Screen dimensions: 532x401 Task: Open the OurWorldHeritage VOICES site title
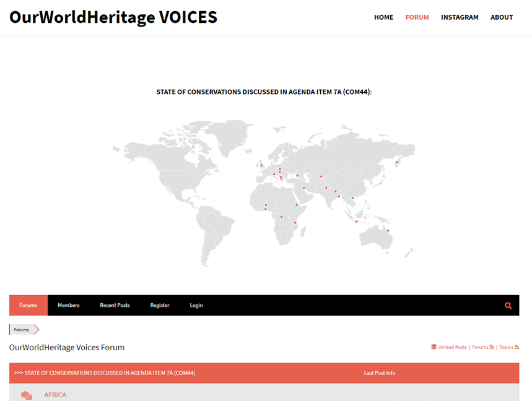pyautogui.click(x=113, y=17)
